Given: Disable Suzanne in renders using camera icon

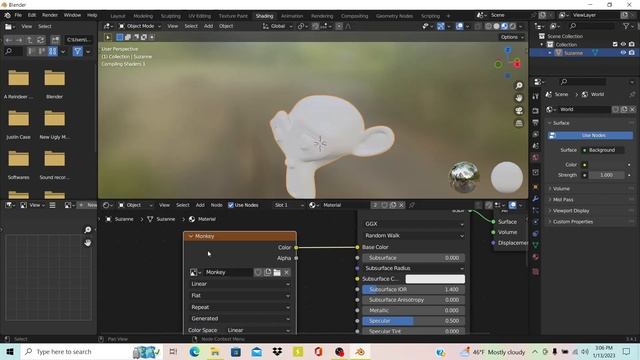Looking at the screenshot, I should click(631, 53).
